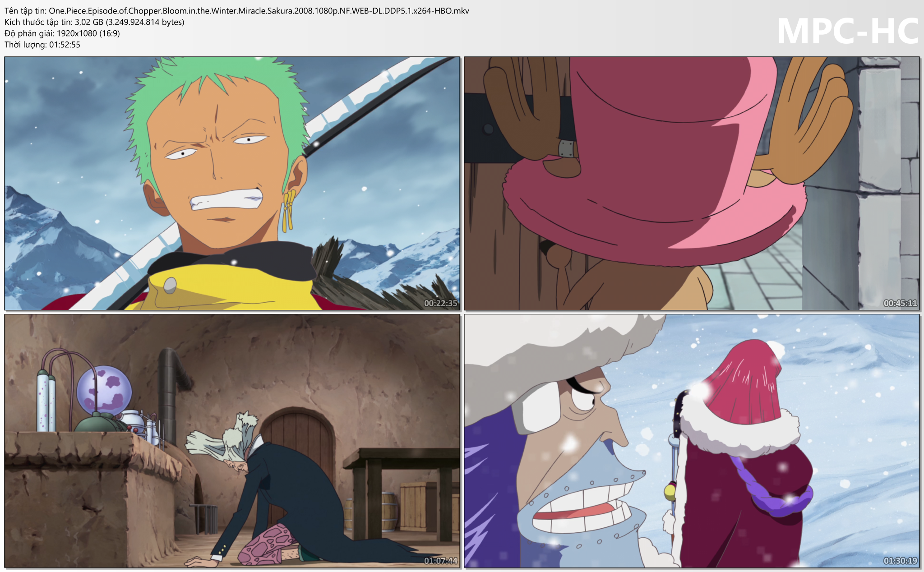Open the thumbnail at 00:45:11 showing the pink hat

tap(692, 183)
